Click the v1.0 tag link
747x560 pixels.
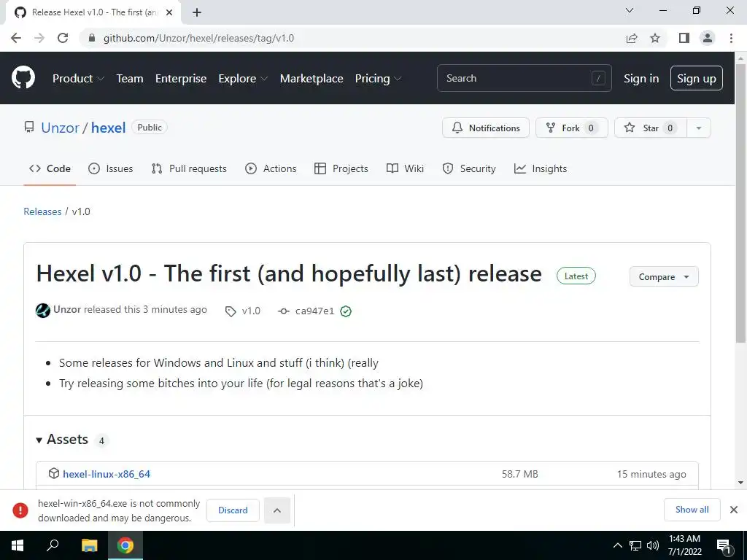[251, 311]
